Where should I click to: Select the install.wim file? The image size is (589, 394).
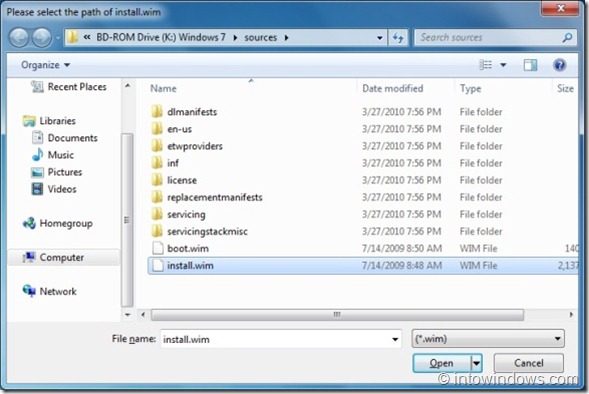pyautogui.click(x=363, y=266)
